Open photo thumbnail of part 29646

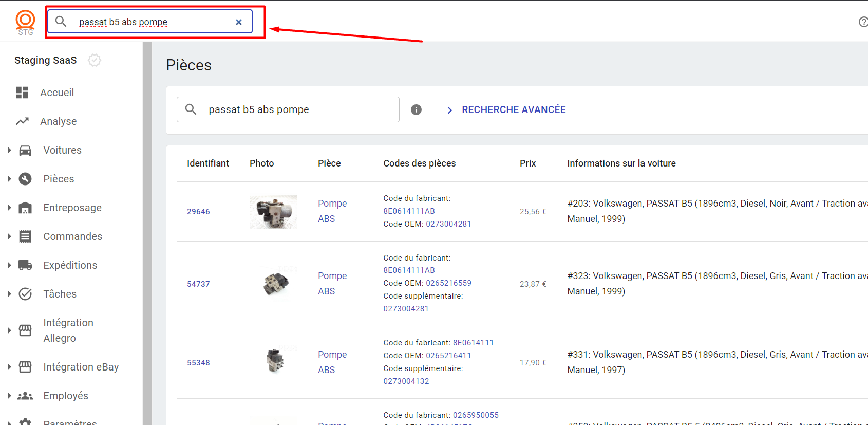pos(273,212)
